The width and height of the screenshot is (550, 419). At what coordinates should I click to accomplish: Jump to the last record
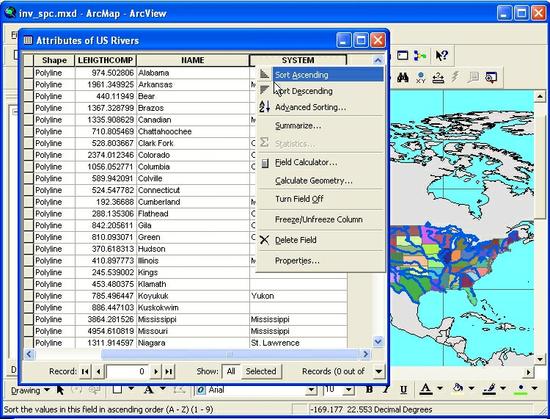click(x=169, y=371)
